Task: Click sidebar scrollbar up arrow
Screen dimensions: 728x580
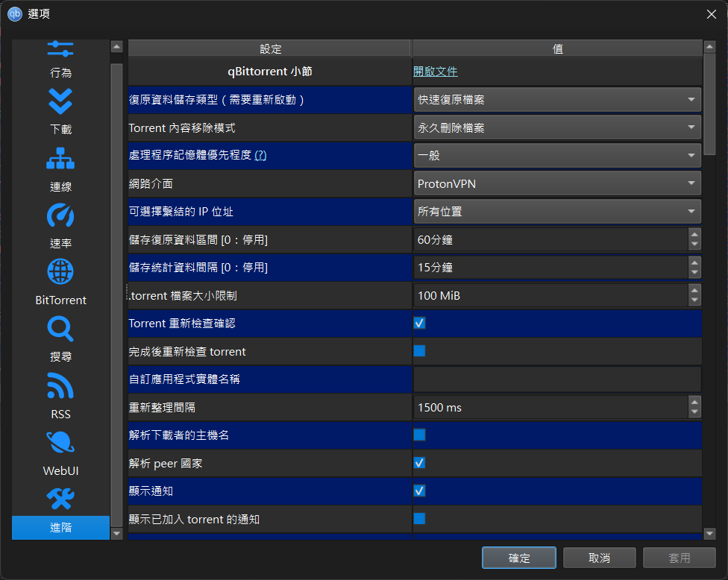Action: 116,46
